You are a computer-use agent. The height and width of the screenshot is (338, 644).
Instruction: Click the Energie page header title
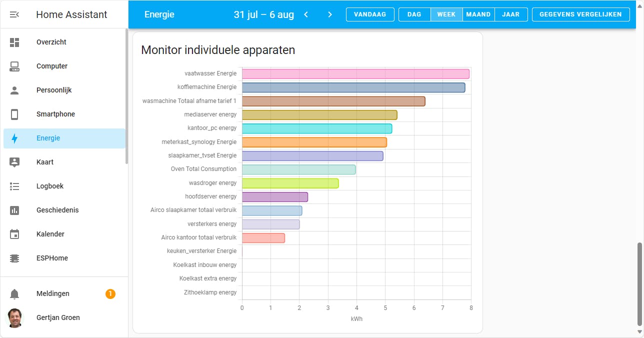coord(159,14)
